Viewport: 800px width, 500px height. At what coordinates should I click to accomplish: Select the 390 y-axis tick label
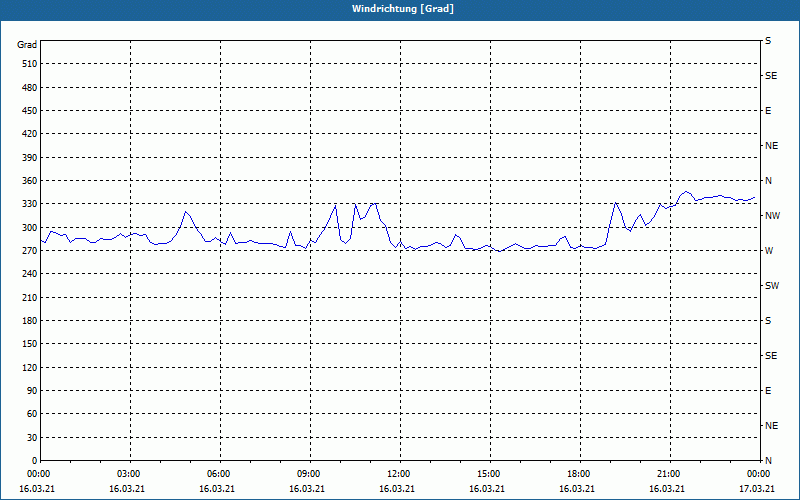click(30, 158)
